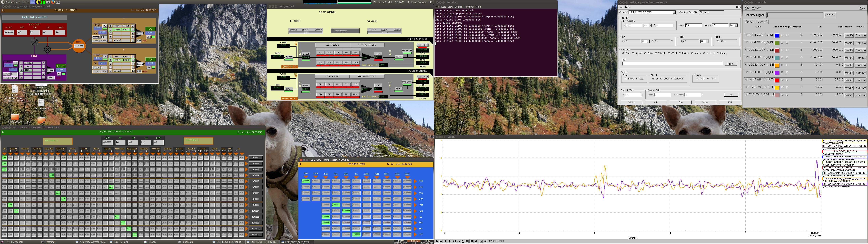Open the mail indicator in system tray
This screenshot has height=244, width=868.
[x=375, y=2]
